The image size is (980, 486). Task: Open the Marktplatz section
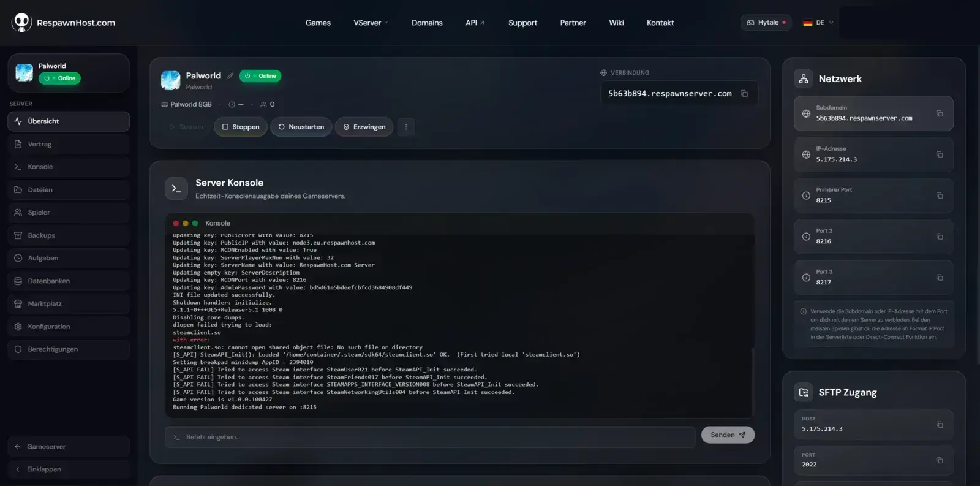click(69, 304)
